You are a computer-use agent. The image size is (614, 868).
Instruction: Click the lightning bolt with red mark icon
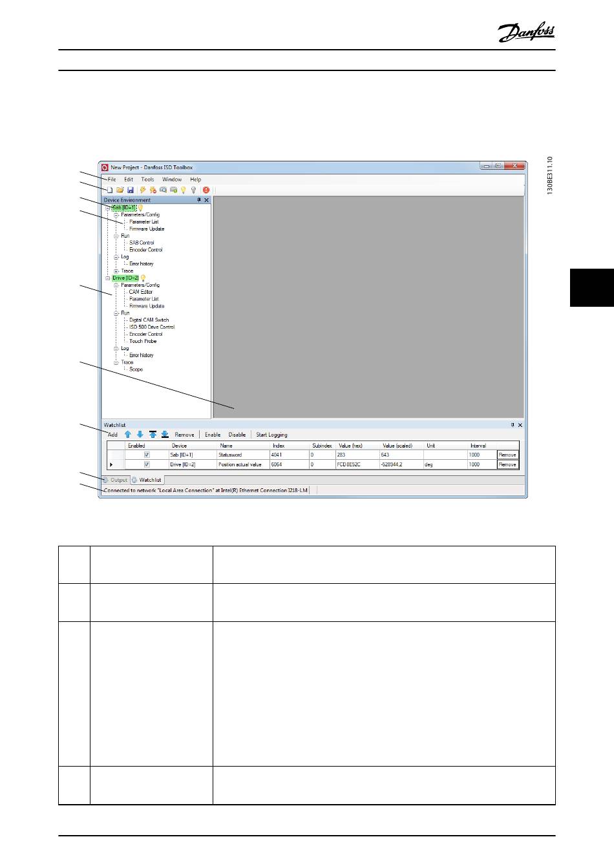(x=153, y=190)
